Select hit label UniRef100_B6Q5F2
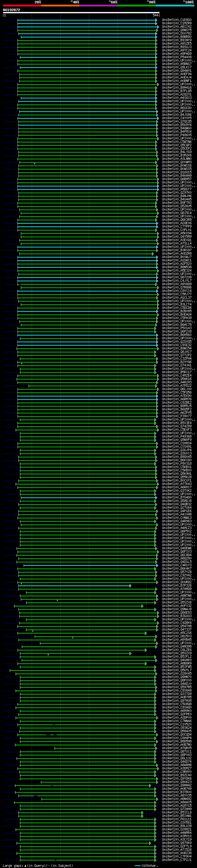The width and height of the screenshot is (197, 868). tap(176, 409)
